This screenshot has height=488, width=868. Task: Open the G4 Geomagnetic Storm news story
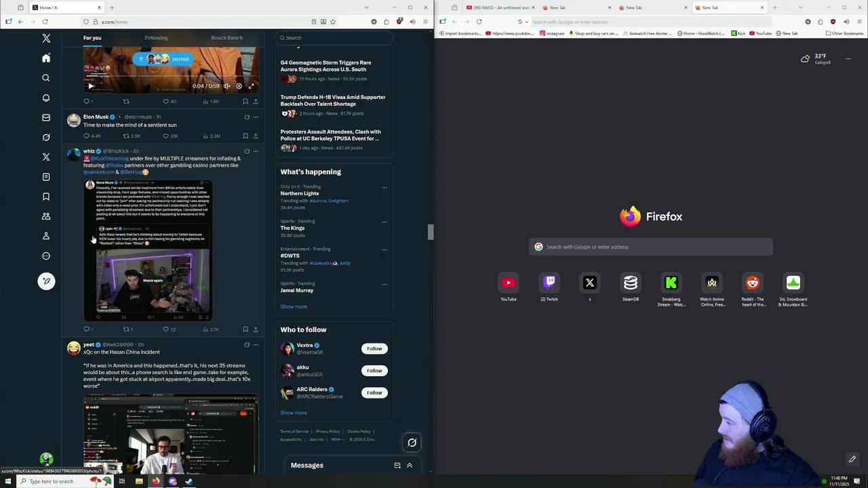[325, 66]
